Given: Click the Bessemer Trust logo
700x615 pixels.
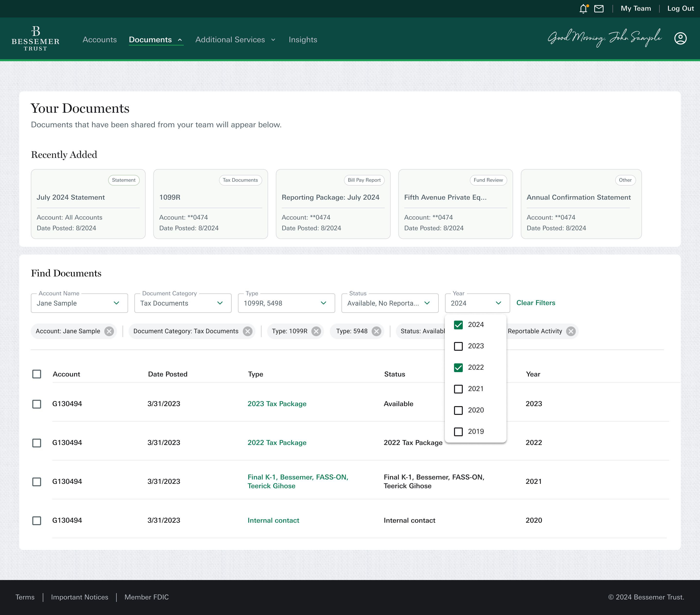Looking at the screenshot, I should point(35,39).
